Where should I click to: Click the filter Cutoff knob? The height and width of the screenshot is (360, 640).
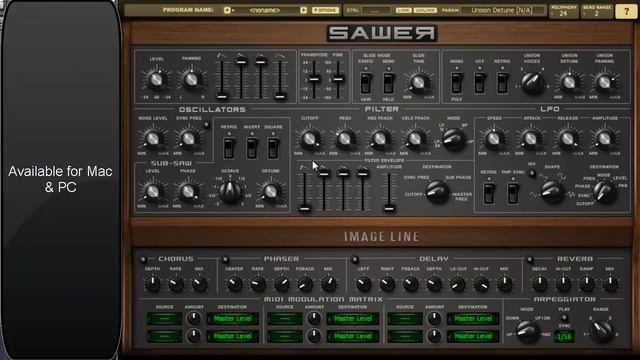[309, 139]
